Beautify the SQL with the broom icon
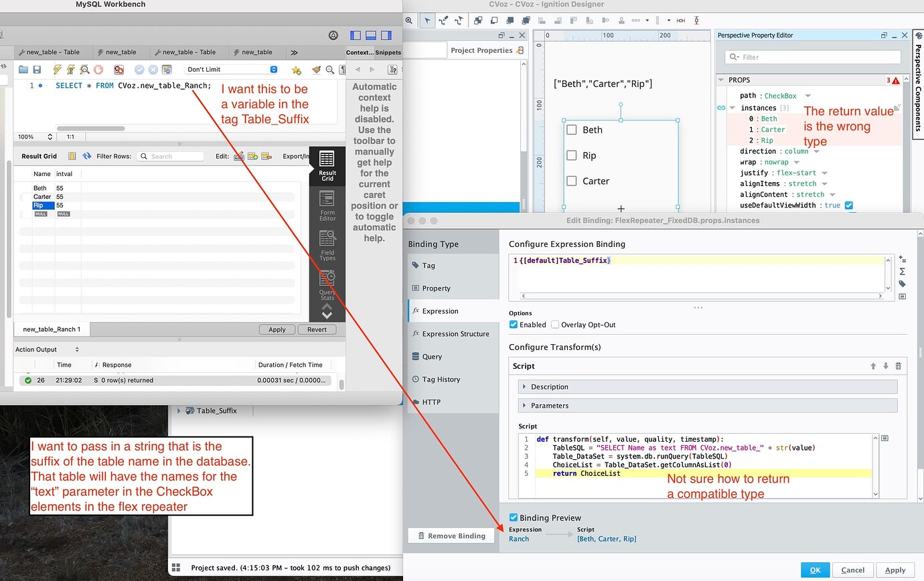Image resolution: width=924 pixels, height=581 pixels. point(315,70)
